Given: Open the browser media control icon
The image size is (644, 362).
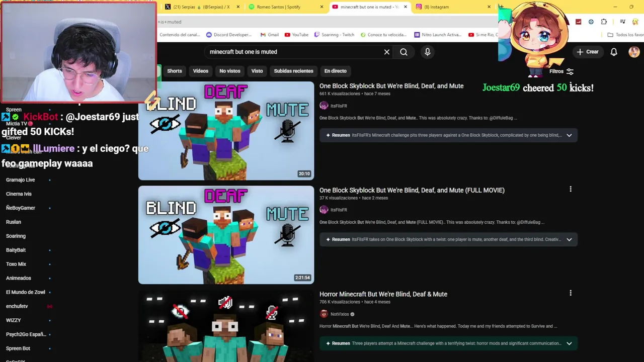Looking at the screenshot, I should point(622,22).
